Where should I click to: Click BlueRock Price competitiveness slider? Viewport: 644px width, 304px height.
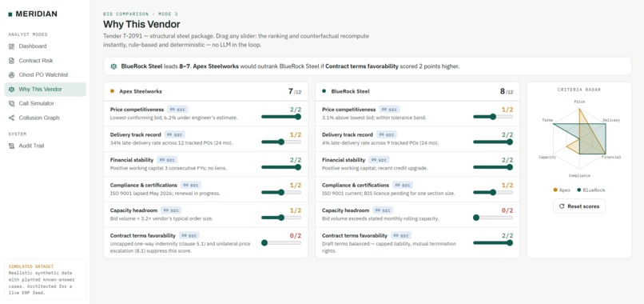coord(493,117)
